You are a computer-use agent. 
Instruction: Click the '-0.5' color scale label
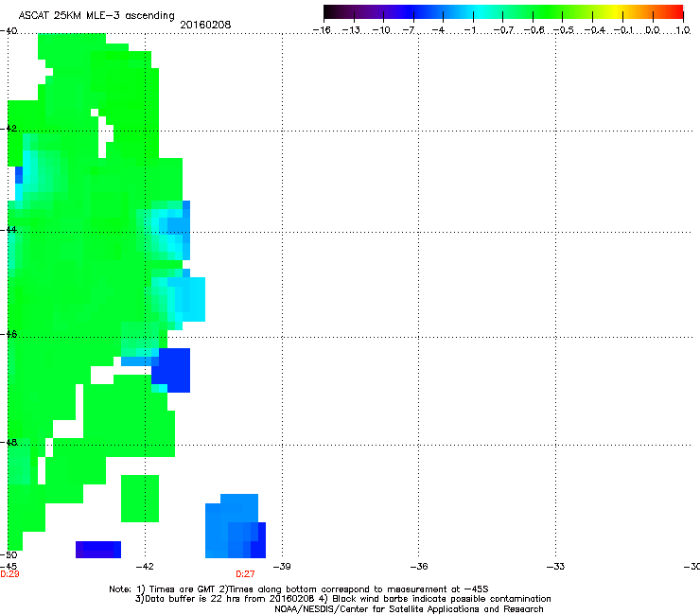pyautogui.click(x=564, y=30)
